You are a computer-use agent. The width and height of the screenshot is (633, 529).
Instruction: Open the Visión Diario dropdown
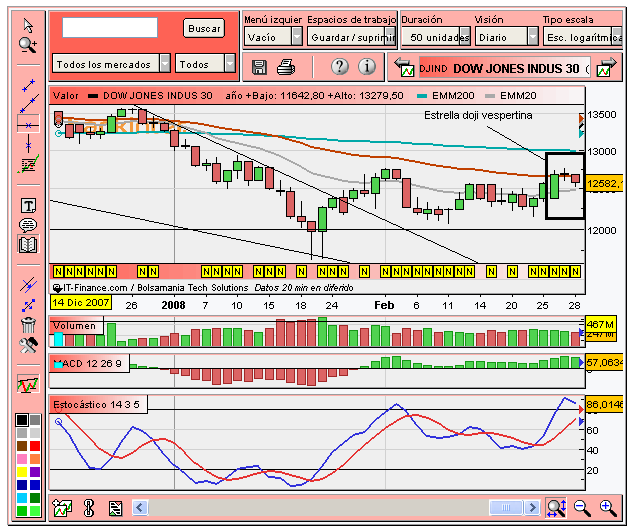click(x=506, y=37)
